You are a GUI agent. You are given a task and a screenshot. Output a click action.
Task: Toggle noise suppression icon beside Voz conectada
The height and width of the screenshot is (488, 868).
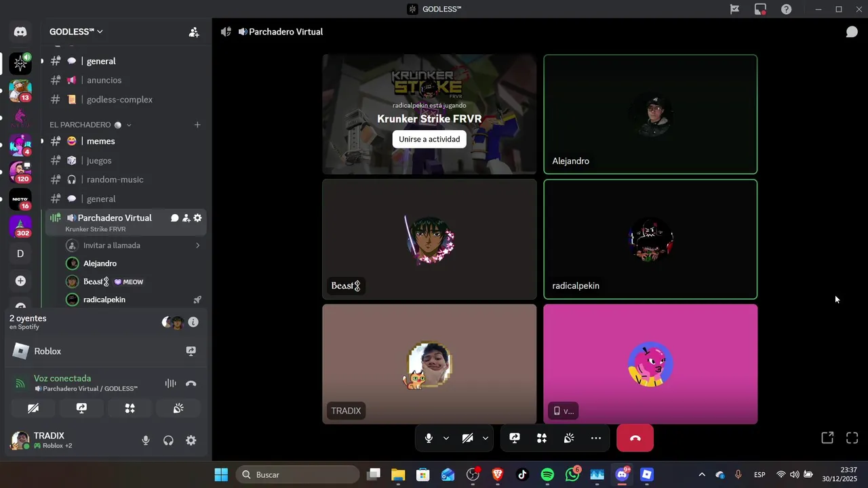[170, 384]
